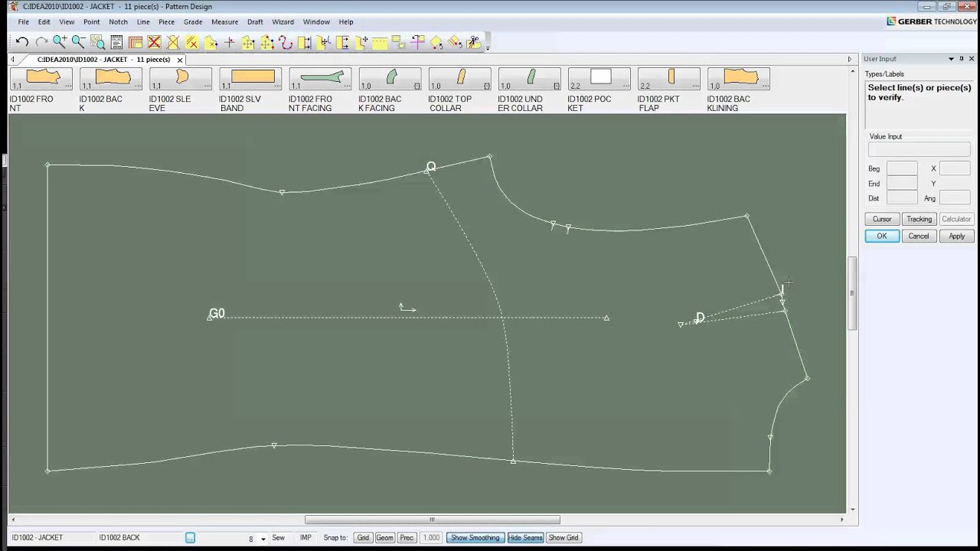Switch User Input to Tracking mode

point(919,219)
